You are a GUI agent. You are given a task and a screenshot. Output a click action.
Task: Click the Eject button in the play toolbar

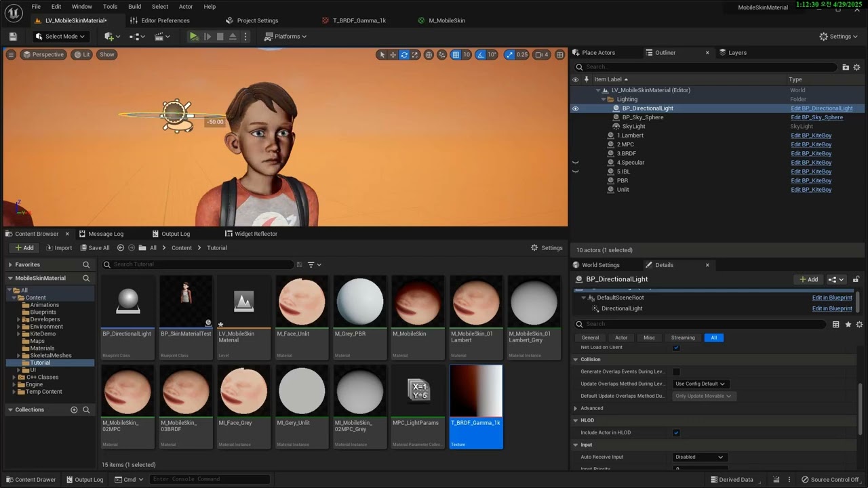point(233,37)
